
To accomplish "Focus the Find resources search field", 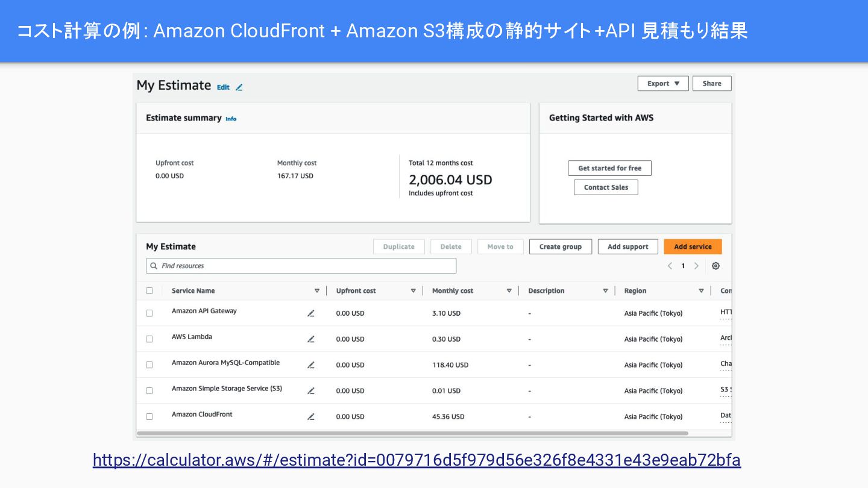I will coord(301,266).
